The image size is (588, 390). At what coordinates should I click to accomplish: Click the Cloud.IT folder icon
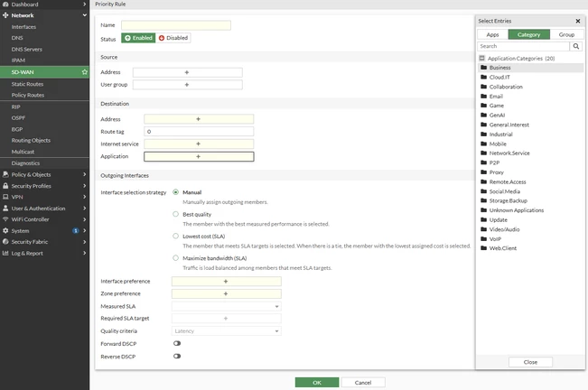click(484, 77)
